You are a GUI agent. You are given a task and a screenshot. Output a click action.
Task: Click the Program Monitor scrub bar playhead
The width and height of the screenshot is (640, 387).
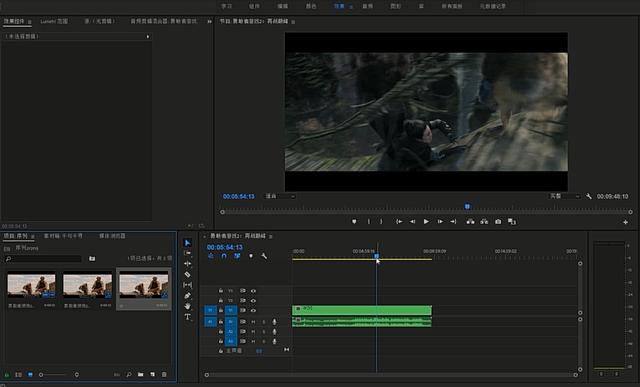467,207
